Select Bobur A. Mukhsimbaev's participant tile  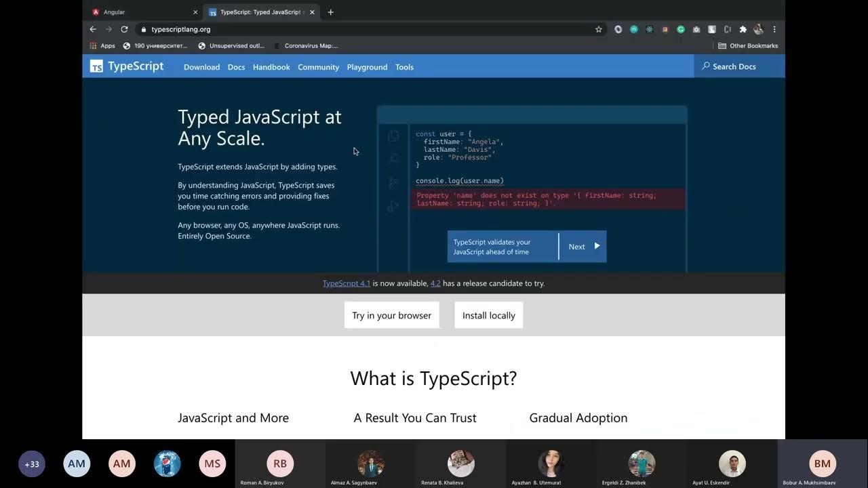click(x=823, y=464)
